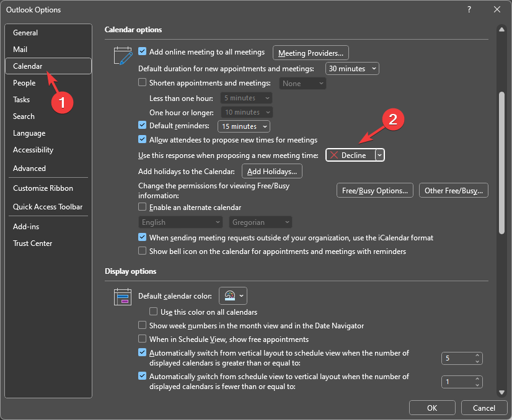Select the Accessibility category
The height and width of the screenshot is (420, 512).
tap(48, 150)
